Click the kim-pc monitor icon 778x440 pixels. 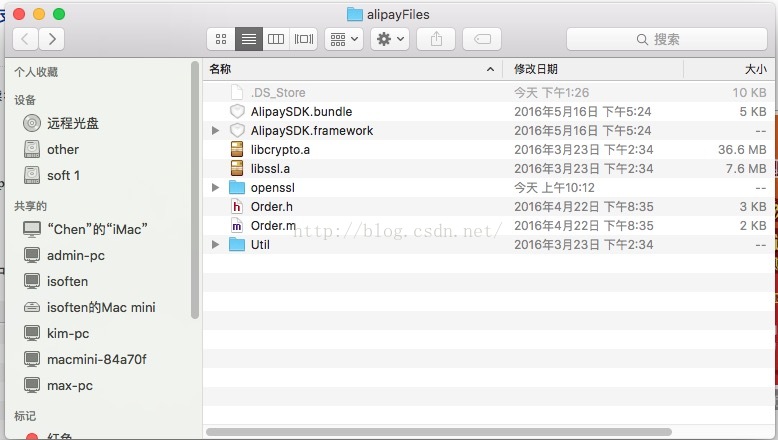point(32,333)
